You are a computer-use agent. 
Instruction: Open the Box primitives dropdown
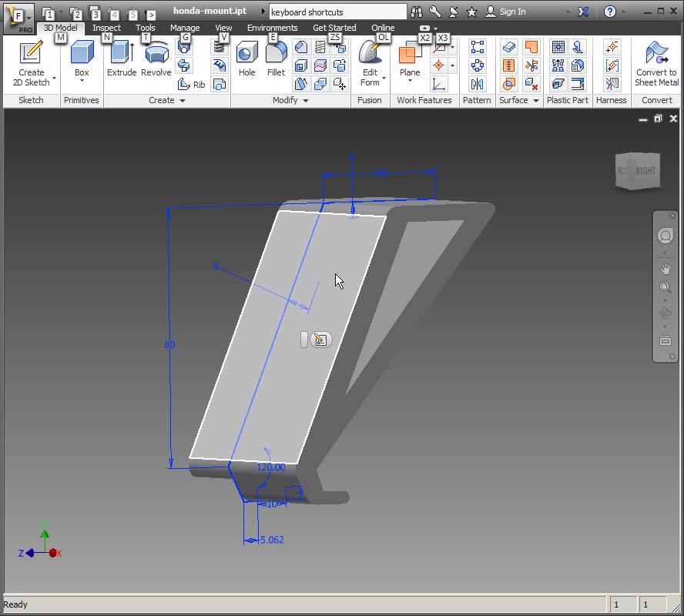pos(82,82)
